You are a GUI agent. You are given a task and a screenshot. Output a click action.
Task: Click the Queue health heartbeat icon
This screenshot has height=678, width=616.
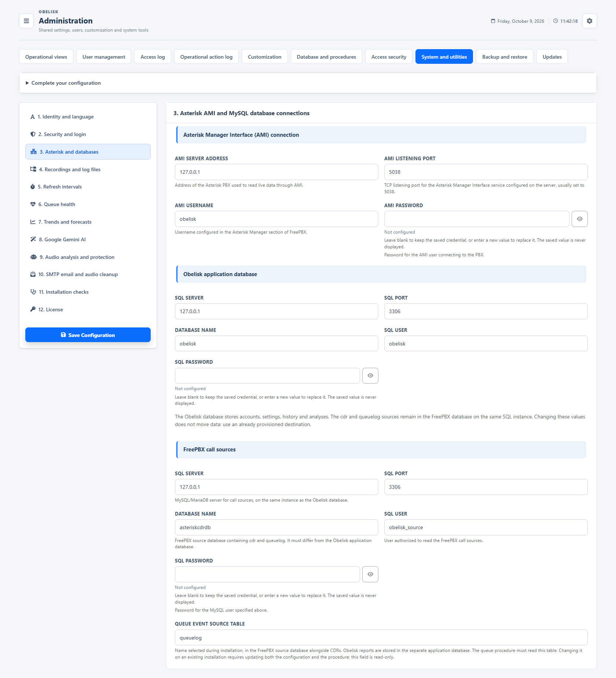click(x=33, y=204)
